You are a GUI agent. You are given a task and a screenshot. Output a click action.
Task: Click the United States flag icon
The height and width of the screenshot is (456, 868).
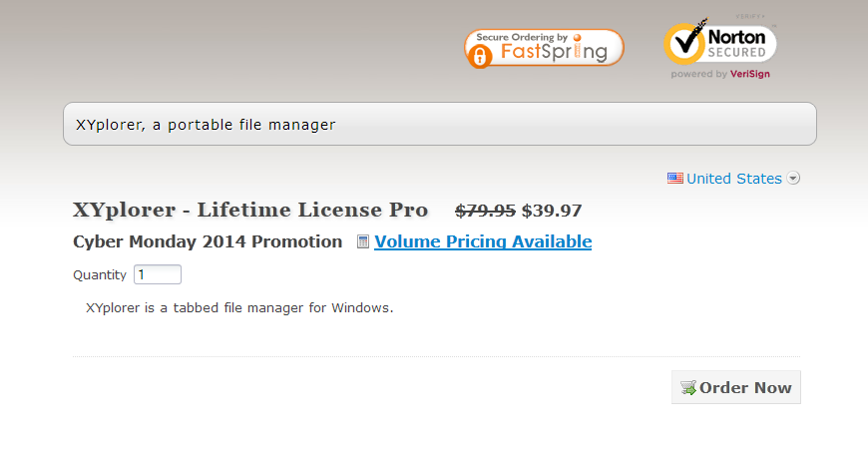(x=675, y=179)
